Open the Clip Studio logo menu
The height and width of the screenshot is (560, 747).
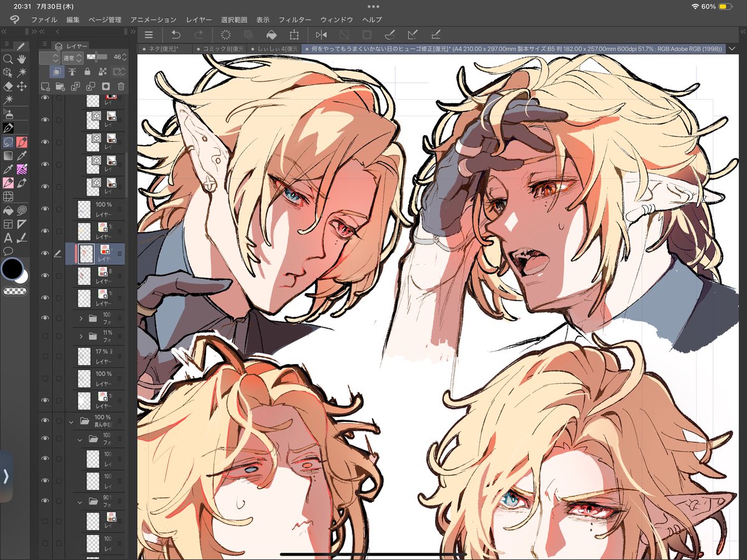(x=14, y=20)
